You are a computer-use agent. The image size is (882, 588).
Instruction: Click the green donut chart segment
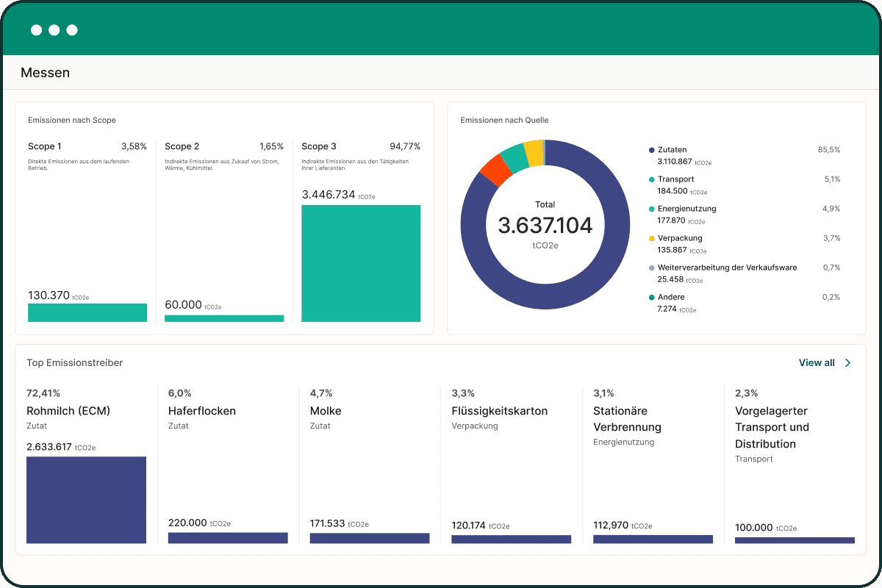tap(514, 158)
